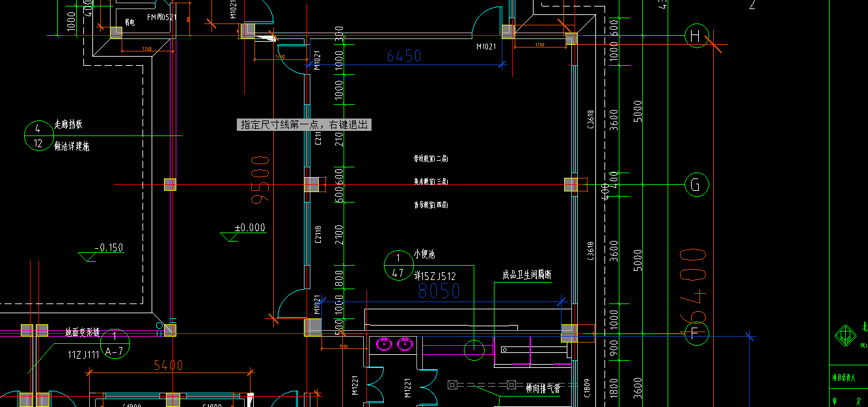Select the detail index circle 4/12

coord(38,135)
